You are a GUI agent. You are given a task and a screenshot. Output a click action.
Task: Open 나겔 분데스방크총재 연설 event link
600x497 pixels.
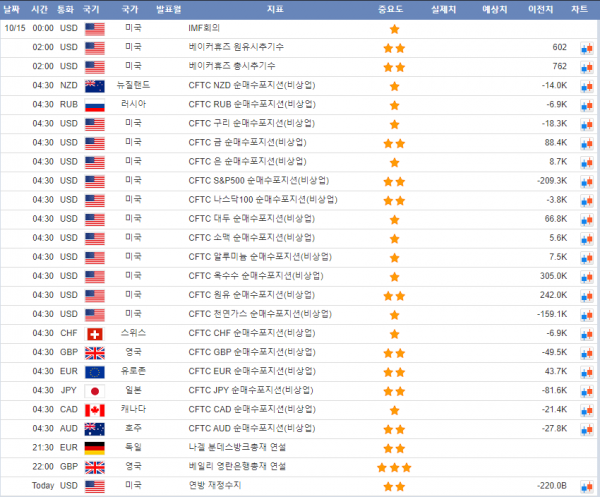pyautogui.click(x=238, y=448)
